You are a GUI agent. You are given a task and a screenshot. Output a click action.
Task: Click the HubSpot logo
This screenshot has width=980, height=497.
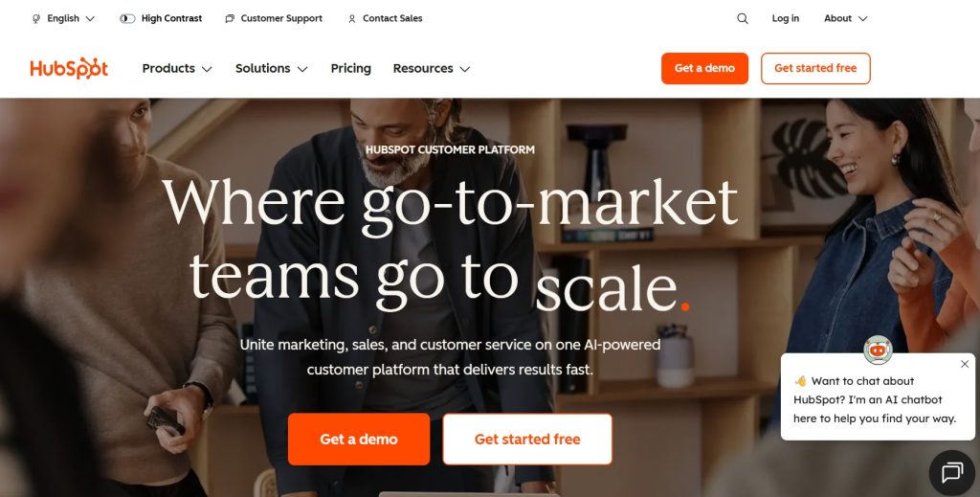pyautogui.click(x=69, y=68)
